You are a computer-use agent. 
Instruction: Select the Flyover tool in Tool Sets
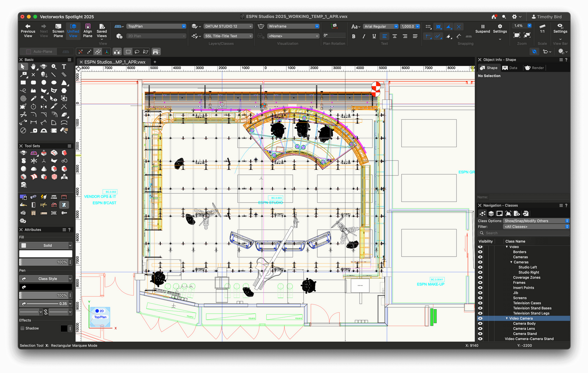pos(23,153)
